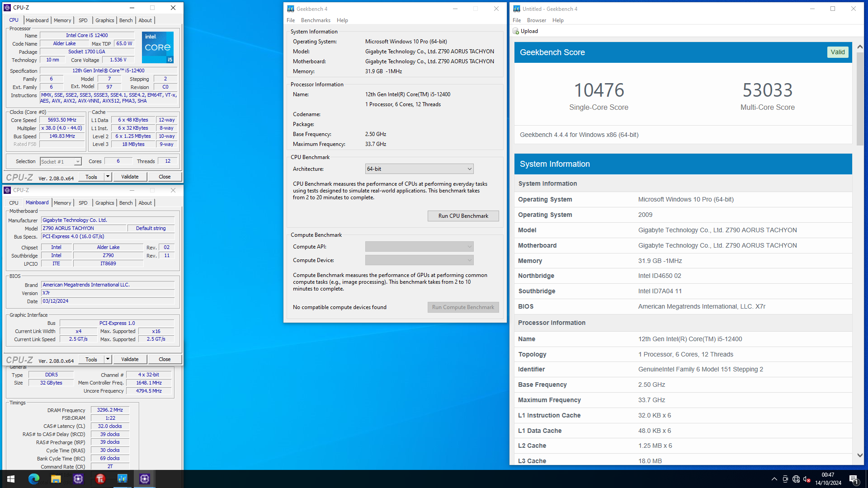The image size is (868, 488).
Task: Click the Intel Core i5 logo in CPU-Z
Action: pos(158,47)
